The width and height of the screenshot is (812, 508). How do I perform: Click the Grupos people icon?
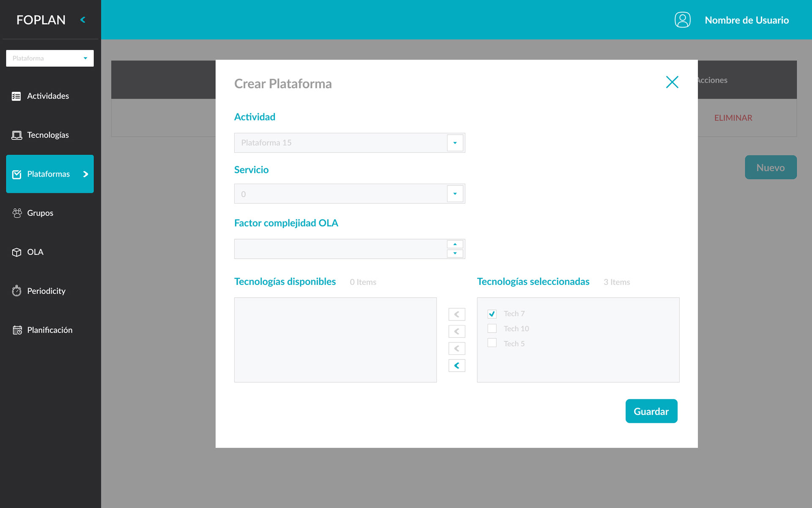pos(17,213)
